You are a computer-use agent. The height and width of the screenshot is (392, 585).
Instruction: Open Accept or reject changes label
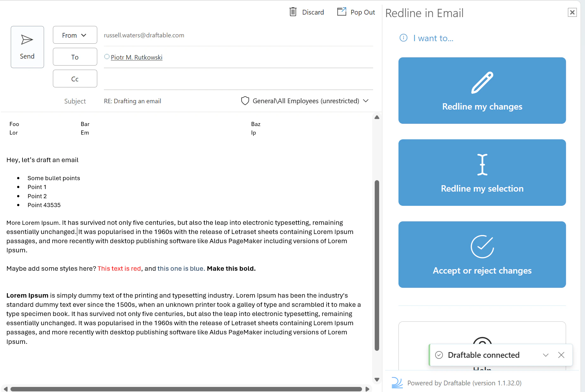(x=482, y=271)
